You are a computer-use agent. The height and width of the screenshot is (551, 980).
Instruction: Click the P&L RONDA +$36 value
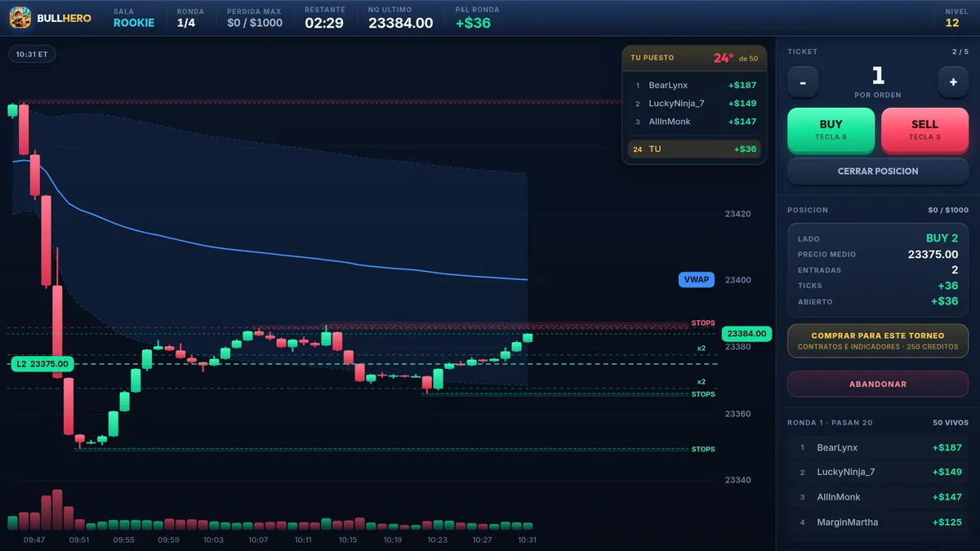(x=473, y=23)
